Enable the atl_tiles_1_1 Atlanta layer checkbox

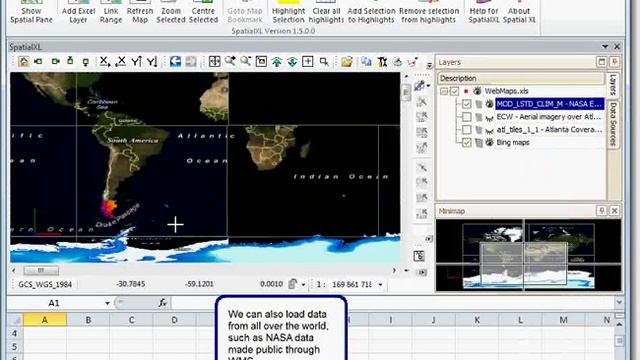pyautogui.click(x=467, y=130)
